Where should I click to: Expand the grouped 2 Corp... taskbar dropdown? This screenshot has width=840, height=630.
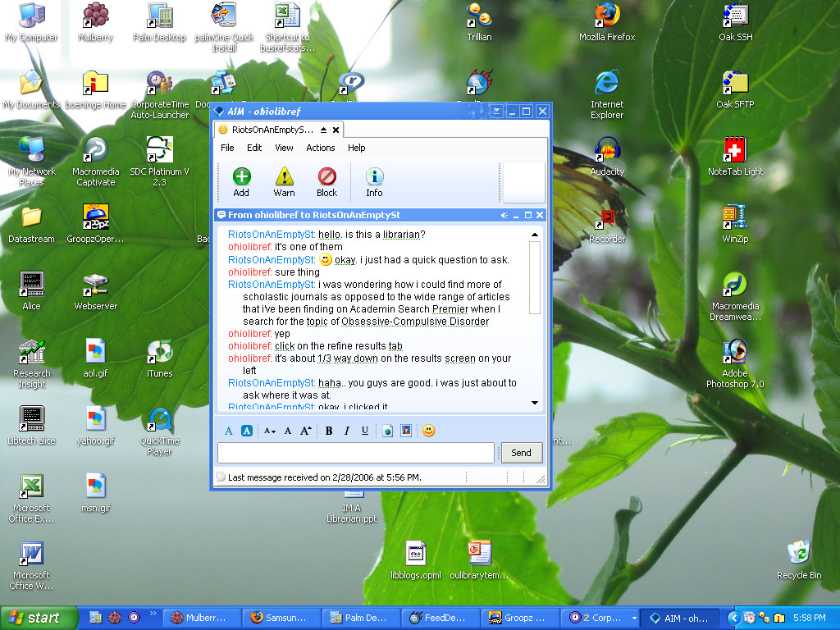pos(634,619)
